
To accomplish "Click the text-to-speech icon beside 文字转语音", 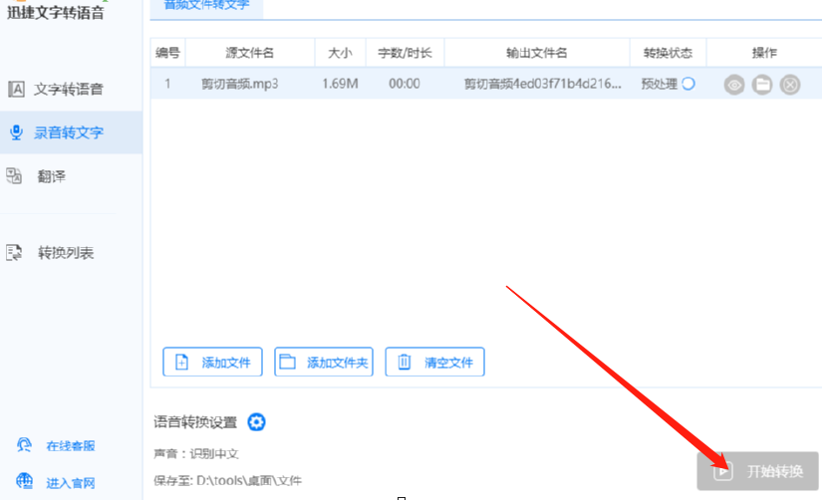I will pyautogui.click(x=16, y=89).
